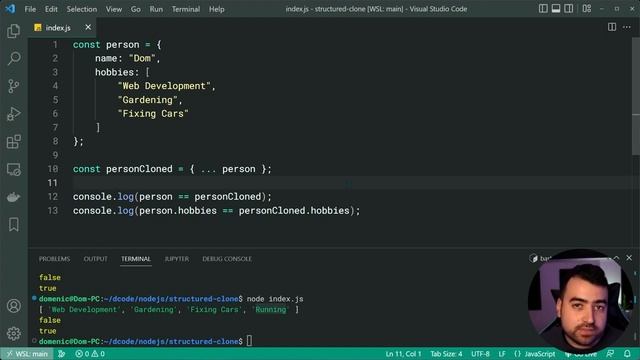Image resolution: width=640 pixels, height=360 pixels.
Task: Click "Fixing Cars" string on line 6
Action: 153,113
